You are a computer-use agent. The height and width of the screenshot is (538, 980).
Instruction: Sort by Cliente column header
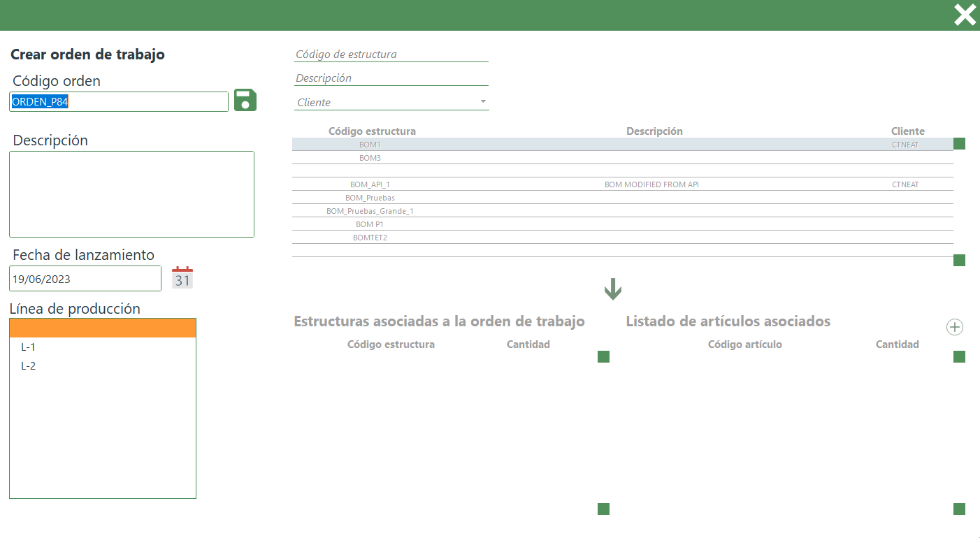tap(907, 131)
